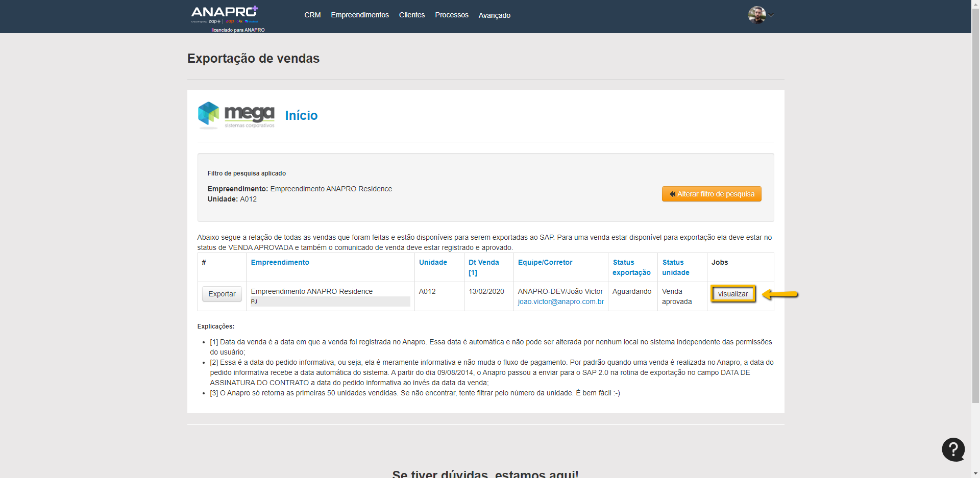The width and height of the screenshot is (980, 478).
Task: Sort by Equipe/Corretor column header
Action: pyautogui.click(x=545, y=262)
